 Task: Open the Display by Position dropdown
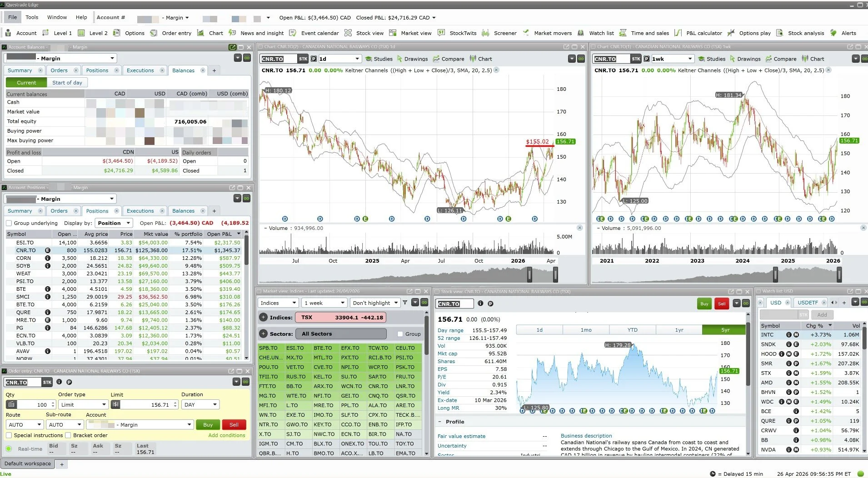114,223
